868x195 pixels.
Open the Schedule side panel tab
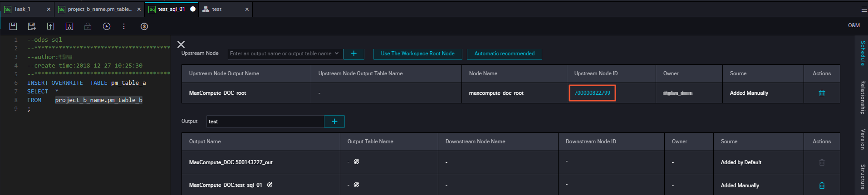click(863, 53)
